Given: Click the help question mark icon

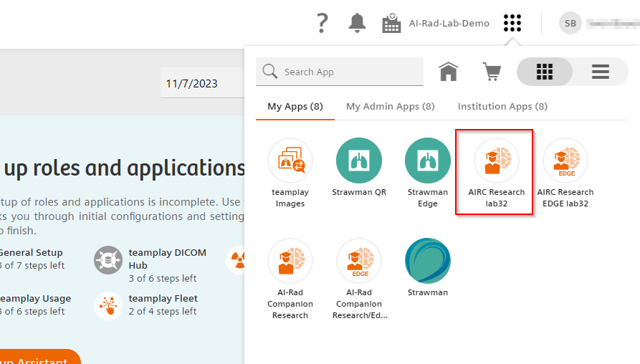Looking at the screenshot, I should pyautogui.click(x=323, y=23).
